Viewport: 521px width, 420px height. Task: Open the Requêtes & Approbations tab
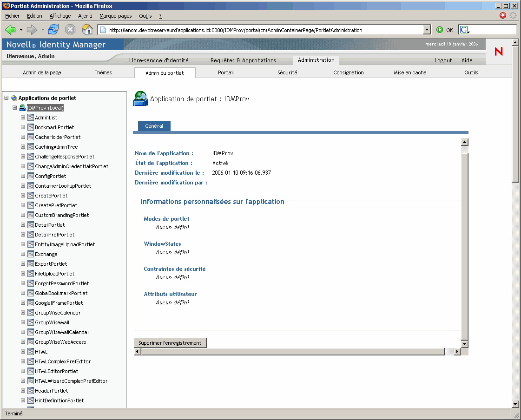pos(243,60)
